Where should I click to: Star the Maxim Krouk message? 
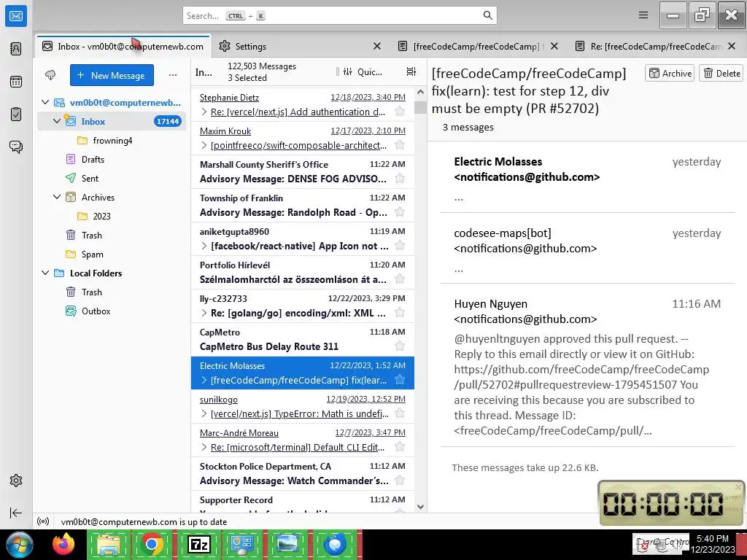[x=400, y=145]
